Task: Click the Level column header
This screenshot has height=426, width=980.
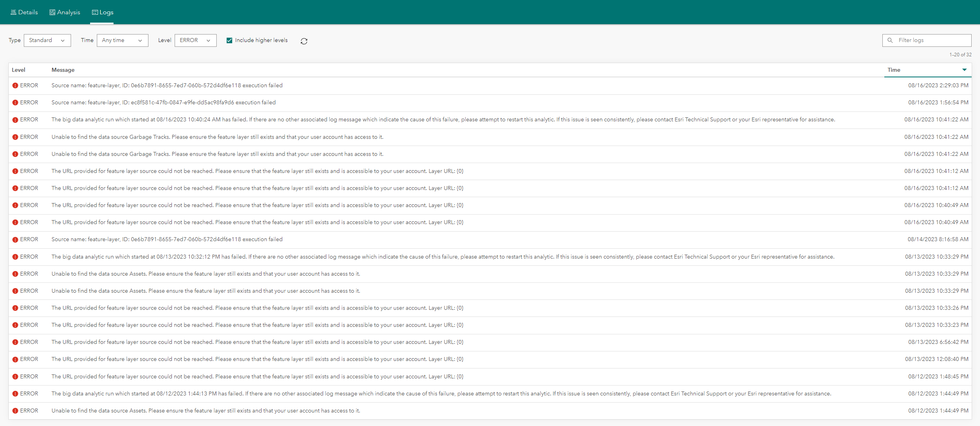Action: coord(18,70)
